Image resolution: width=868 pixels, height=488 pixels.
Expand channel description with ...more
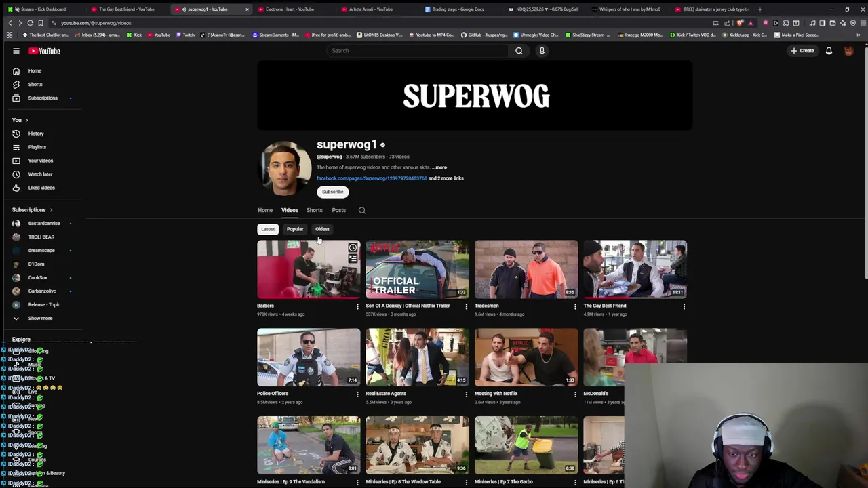439,167
